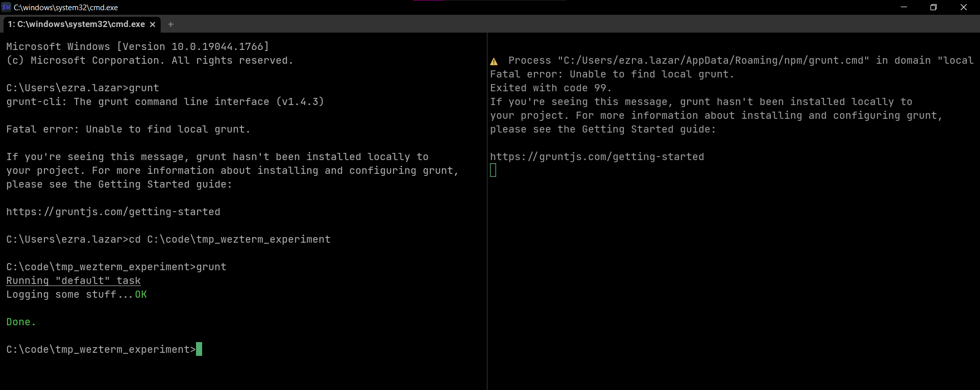Click the cmd.exe icon in the title bar
This screenshot has width=980, height=390.
pos(6,7)
